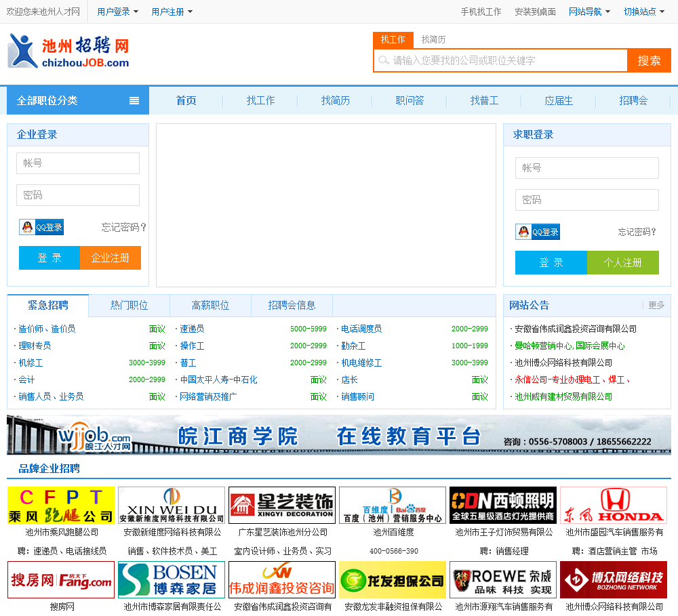Viewport: 678px width, 616px height.
Task: Click the 登录 button in 企业登录
Action: point(49,258)
